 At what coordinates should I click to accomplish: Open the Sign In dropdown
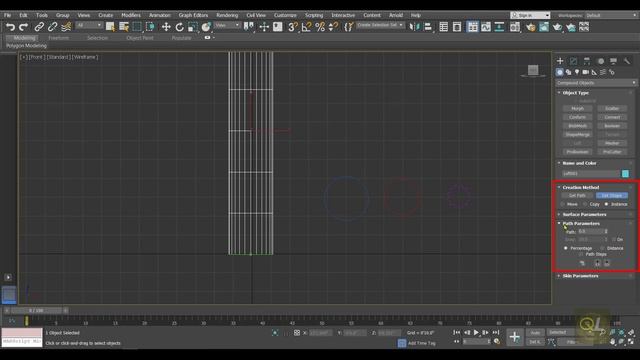coord(530,15)
